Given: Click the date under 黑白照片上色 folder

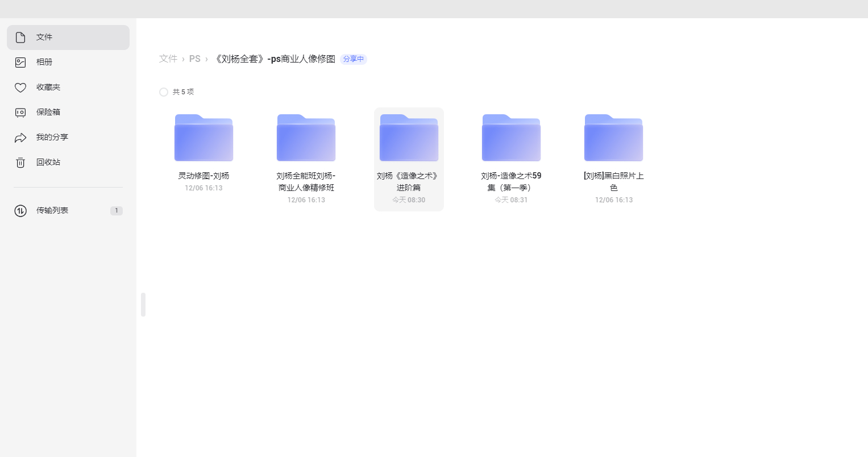Looking at the screenshot, I should point(613,200).
